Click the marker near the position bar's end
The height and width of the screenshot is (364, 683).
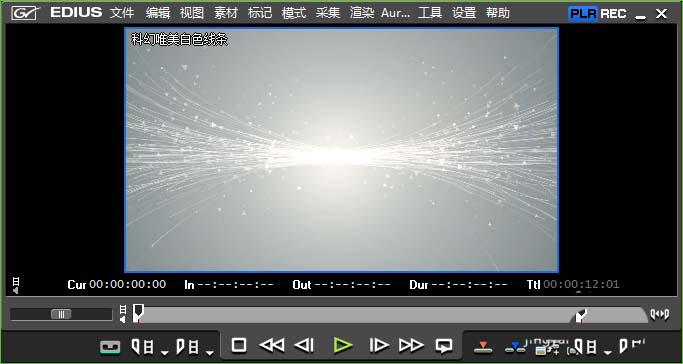tap(581, 315)
